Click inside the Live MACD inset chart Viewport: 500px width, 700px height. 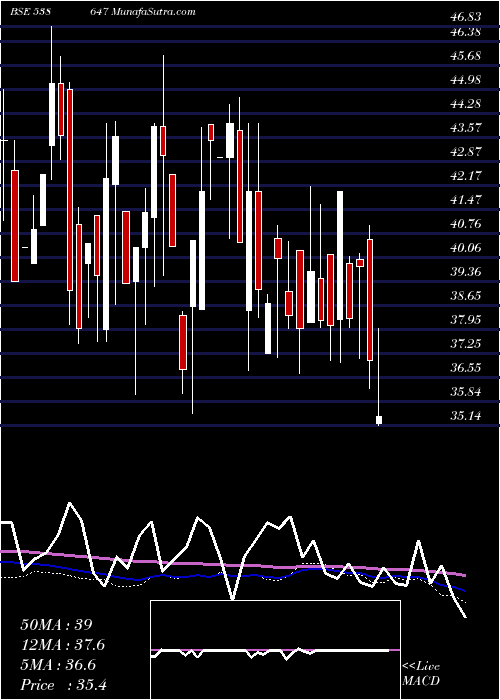coord(275,650)
